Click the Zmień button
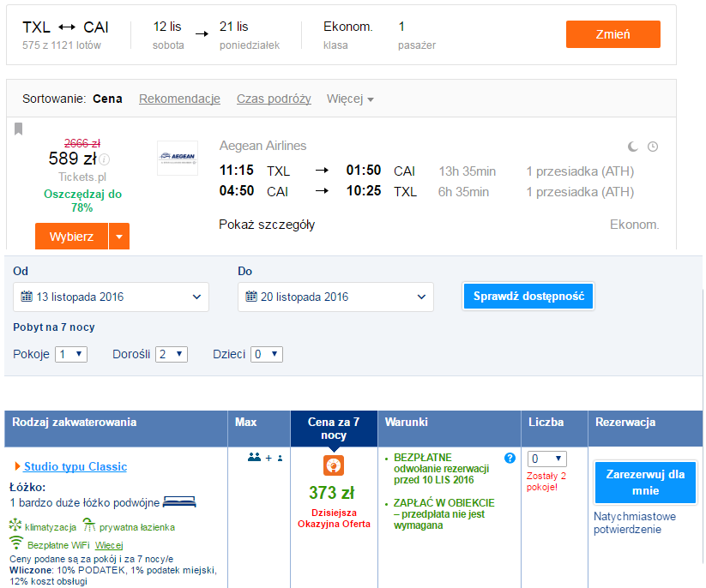The width and height of the screenshot is (706, 588). coord(613,34)
